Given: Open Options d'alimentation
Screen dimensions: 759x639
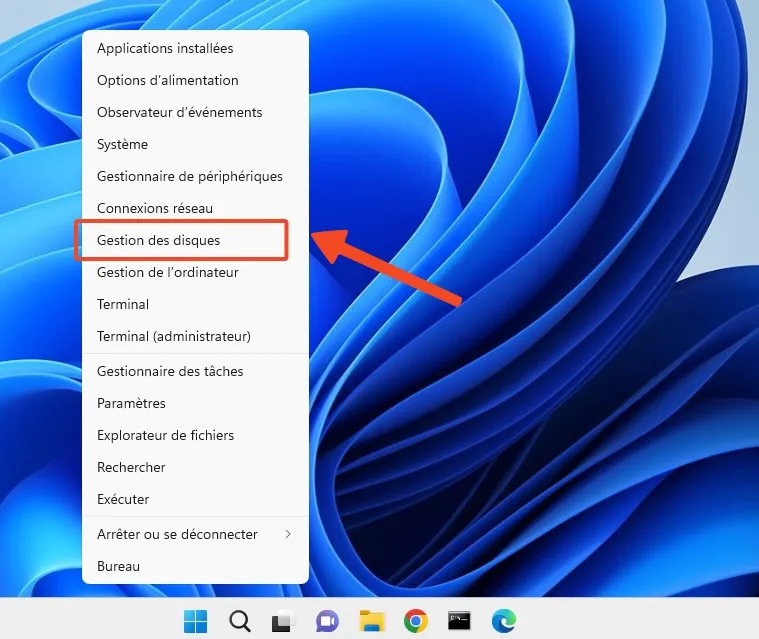Looking at the screenshot, I should tap(196, 80).
